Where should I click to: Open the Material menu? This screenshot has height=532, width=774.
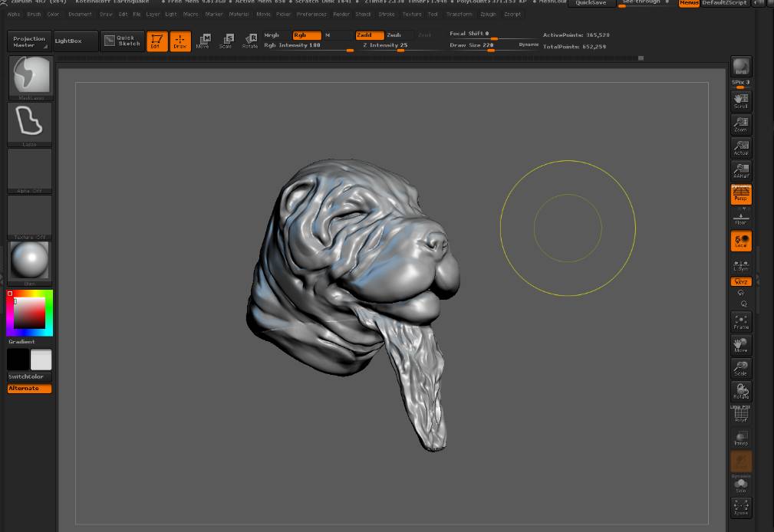(x=239, y=15)
